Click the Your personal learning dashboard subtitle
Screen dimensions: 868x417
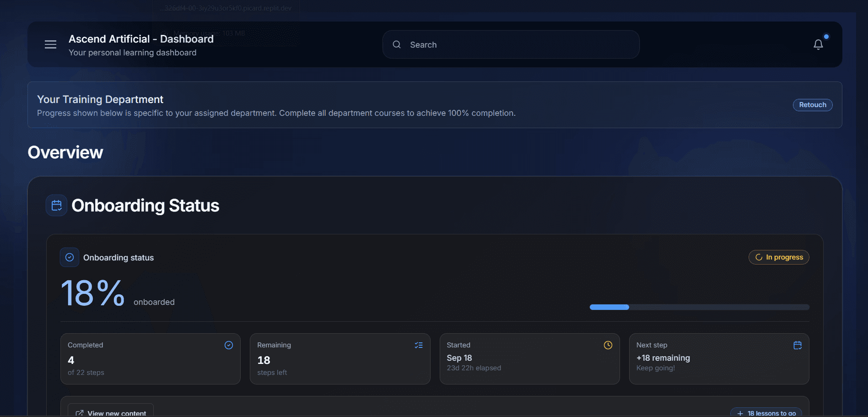pyautogui.click(x=133, y=53)
